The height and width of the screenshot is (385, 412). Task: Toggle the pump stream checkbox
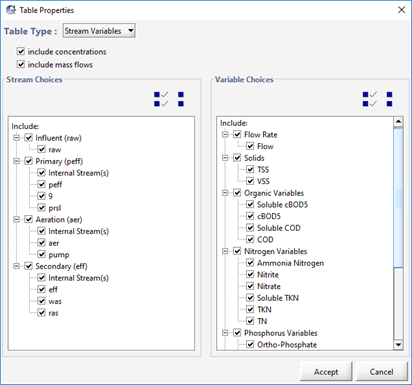pyautogui.click(x=41, y=254)
